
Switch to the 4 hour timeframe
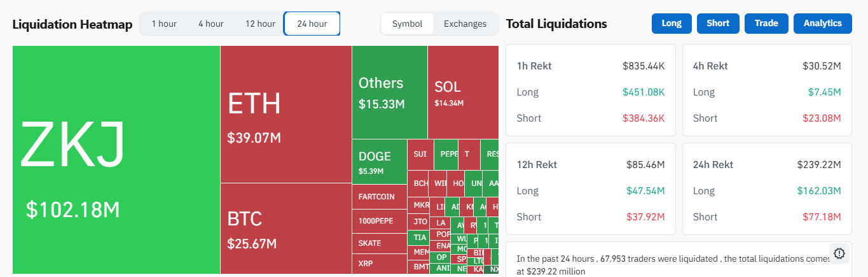[210, 24]
